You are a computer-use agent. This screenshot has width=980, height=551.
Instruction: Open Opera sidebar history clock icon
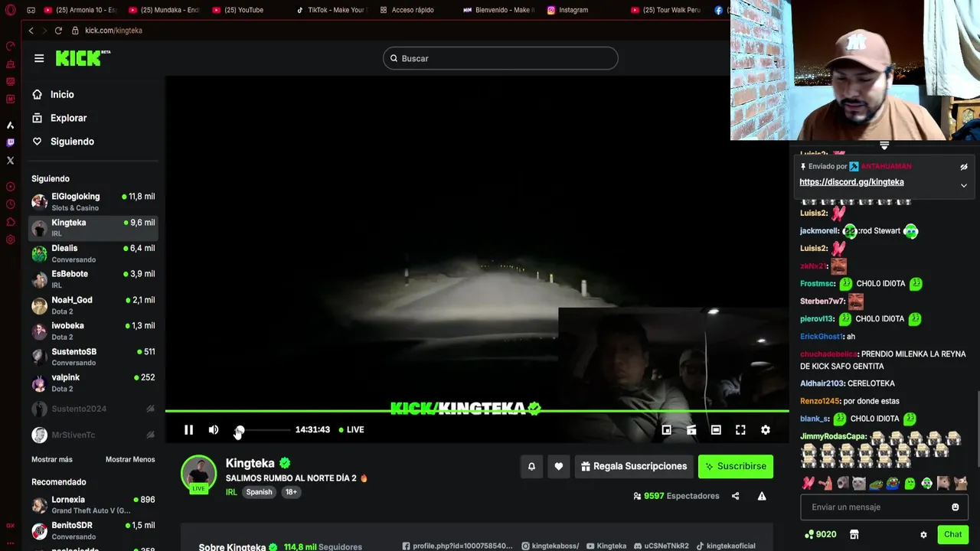coord(10,204)
